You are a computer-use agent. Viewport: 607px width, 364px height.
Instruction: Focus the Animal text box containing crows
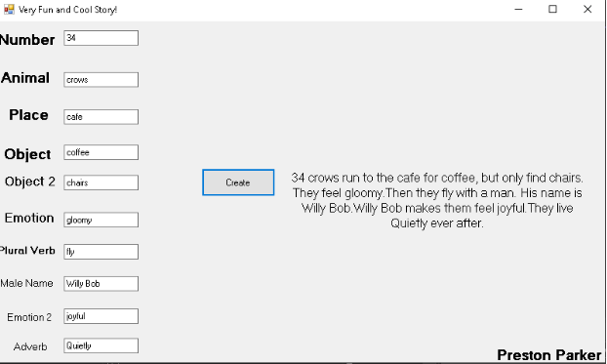[101, 80]
